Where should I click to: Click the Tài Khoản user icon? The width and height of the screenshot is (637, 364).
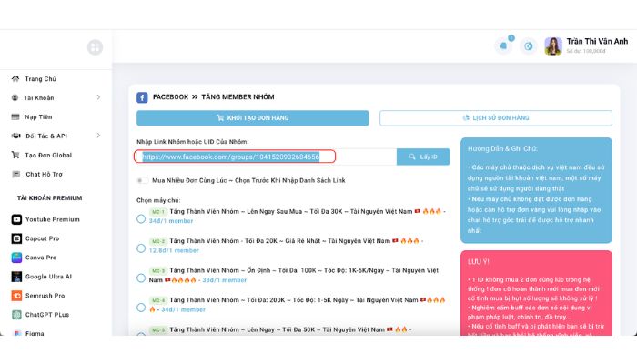[15, 97]
